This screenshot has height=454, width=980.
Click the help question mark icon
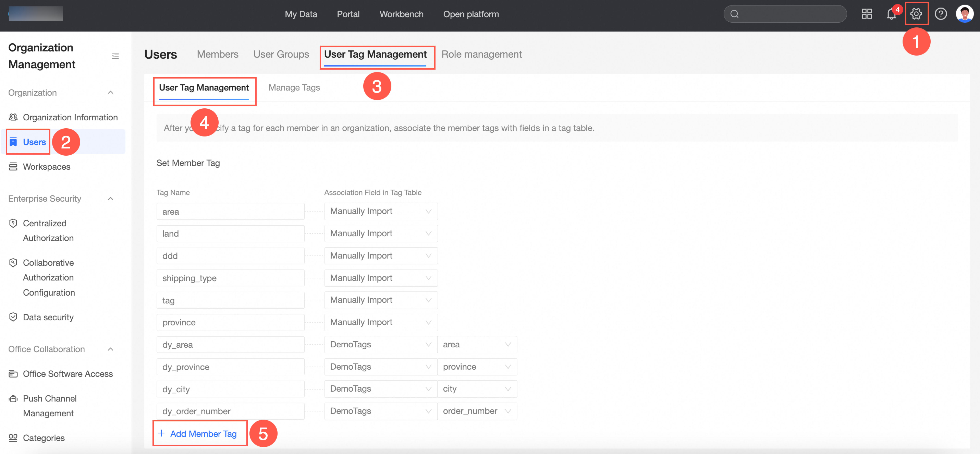click(940, 14)
